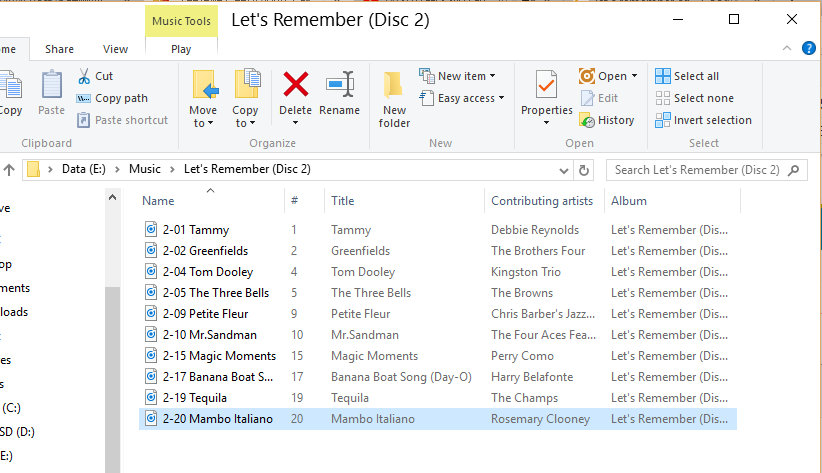Click the Cut scissors icon

[84, 76]
